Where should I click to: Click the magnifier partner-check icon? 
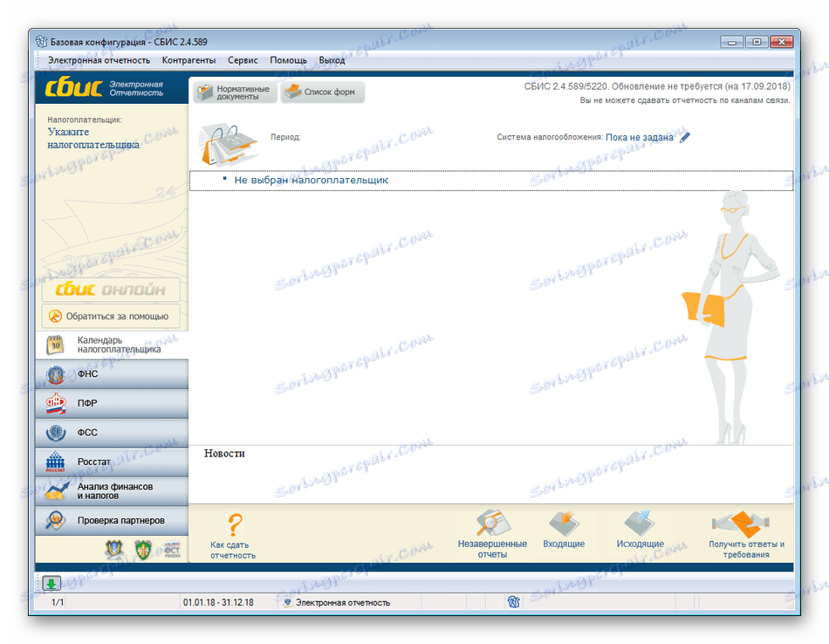56,521
